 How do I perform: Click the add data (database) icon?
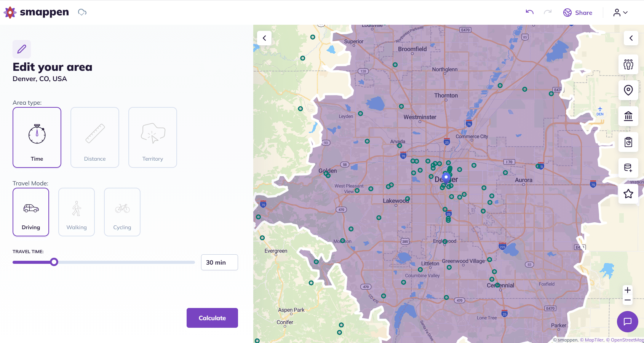(x=628, y=168)
